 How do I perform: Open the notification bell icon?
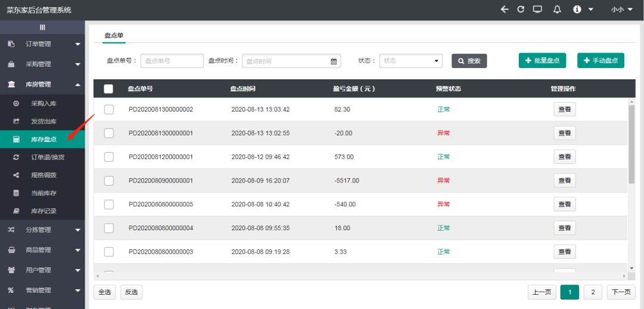(557, 10)
